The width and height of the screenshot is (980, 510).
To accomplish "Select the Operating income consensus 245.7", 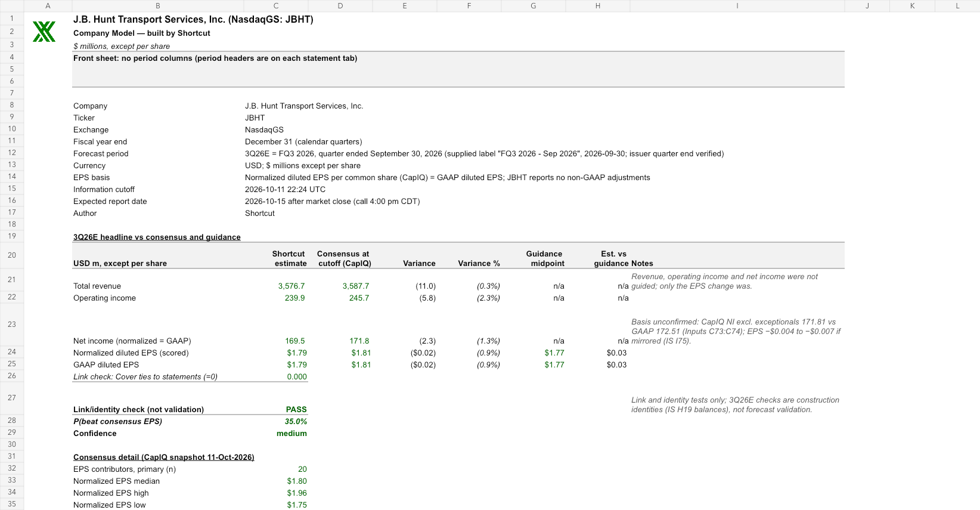I will pos(359,298).
